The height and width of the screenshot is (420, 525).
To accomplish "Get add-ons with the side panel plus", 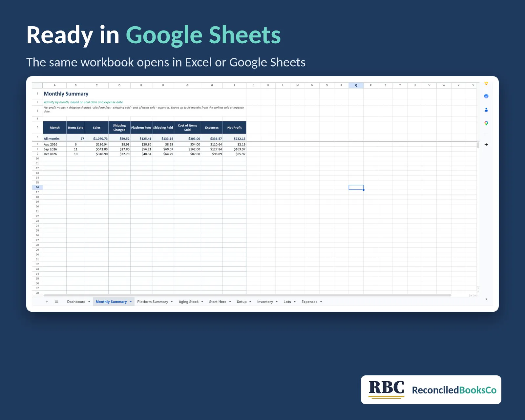I will pyautogui.click(x=486, y=145).
